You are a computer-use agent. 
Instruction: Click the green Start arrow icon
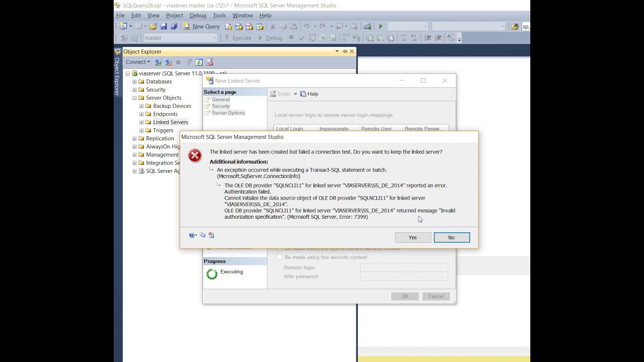[x=380, y=26]
